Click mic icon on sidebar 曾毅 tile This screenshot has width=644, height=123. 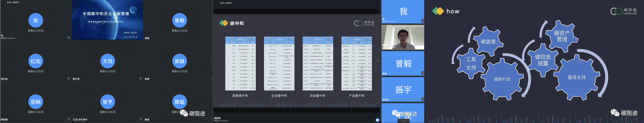pyautogui.click(x=422, y=73)
